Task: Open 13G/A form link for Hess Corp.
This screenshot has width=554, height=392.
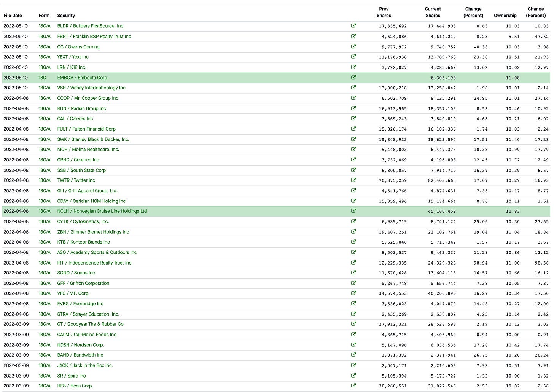Action: point(45,386)
